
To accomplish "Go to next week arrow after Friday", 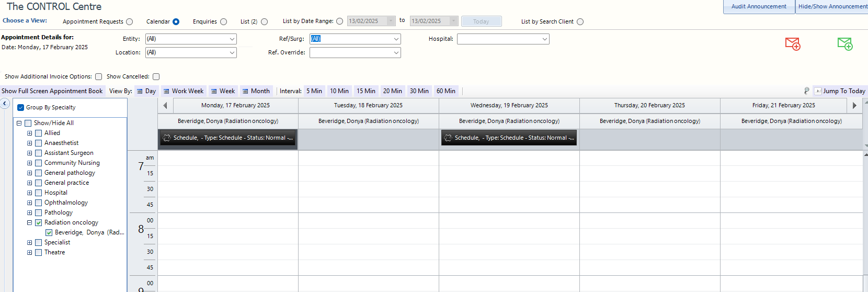I will 854,105.
